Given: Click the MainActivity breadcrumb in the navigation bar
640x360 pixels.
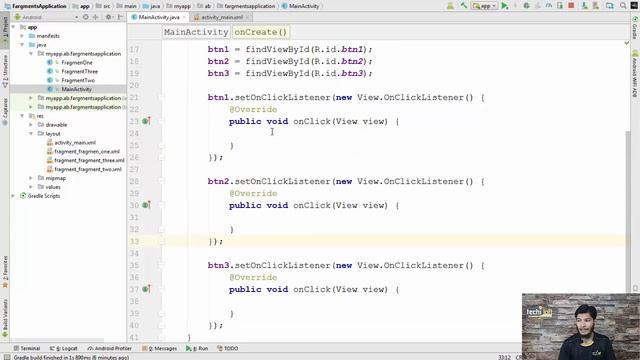Looking at the screenshot, I should point(300,6).
